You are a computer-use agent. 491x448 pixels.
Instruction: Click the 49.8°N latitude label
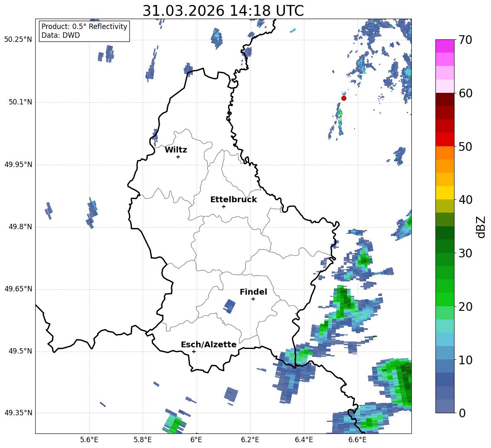pyautogui.click(x=20, y=227)
